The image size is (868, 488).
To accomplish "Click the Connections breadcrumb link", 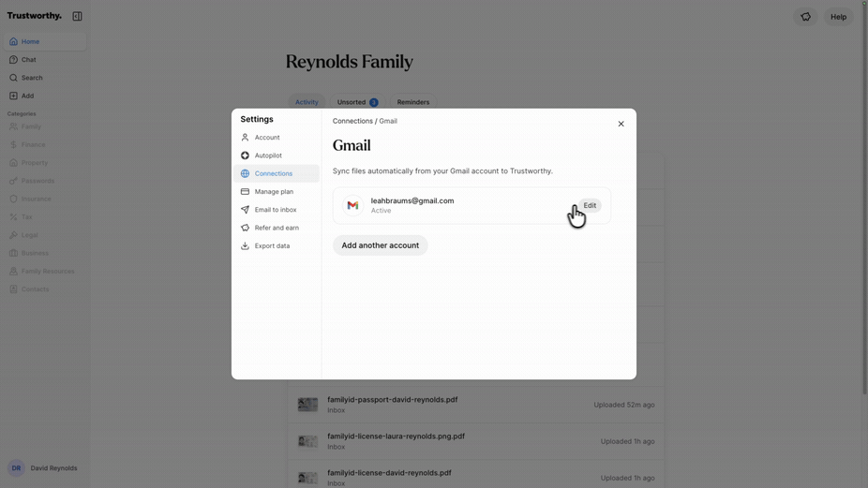I will 352,121.
